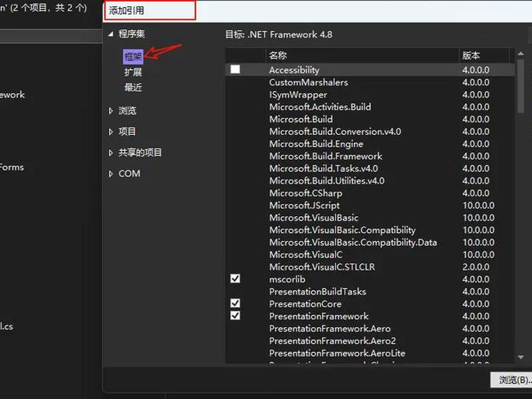
Task: Select the Microsoft.VisualC row
Action: point(370,255)
